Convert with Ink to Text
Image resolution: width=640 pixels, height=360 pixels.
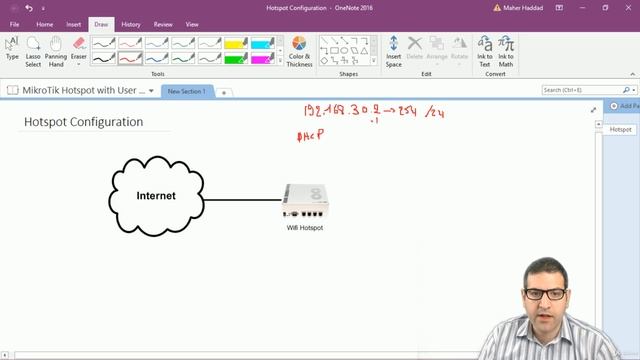point(484,51)
